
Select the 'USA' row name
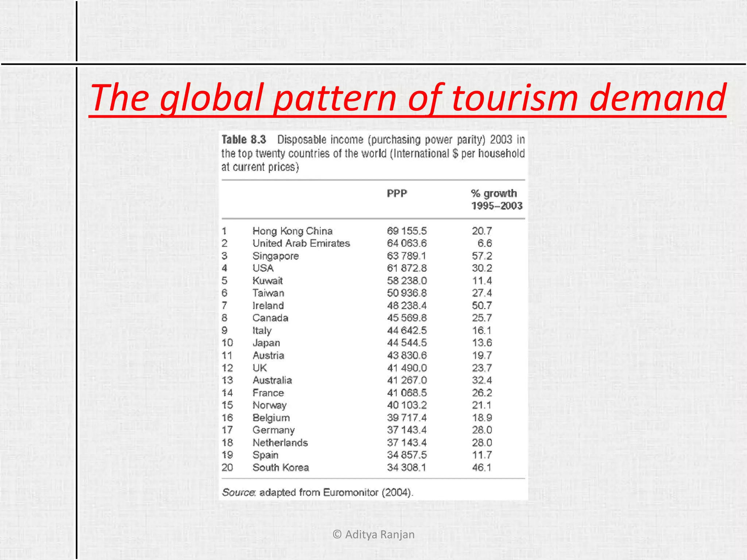pos(263,268)
